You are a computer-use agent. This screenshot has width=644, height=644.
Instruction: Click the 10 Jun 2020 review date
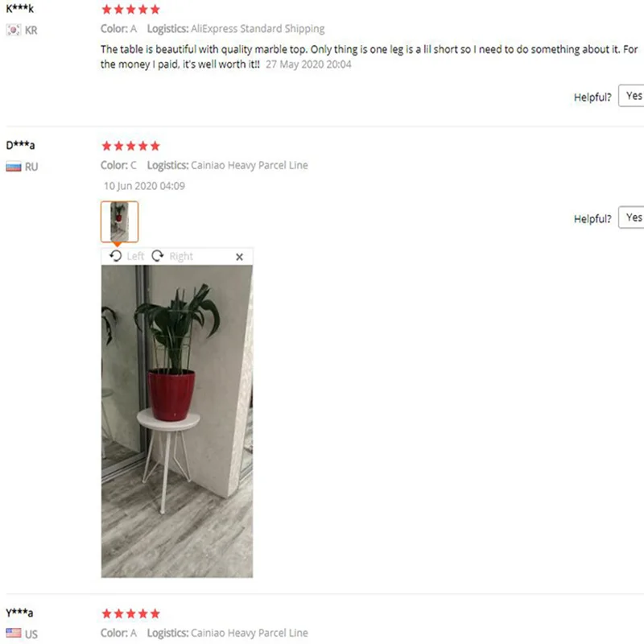click(x=144, y=186)
